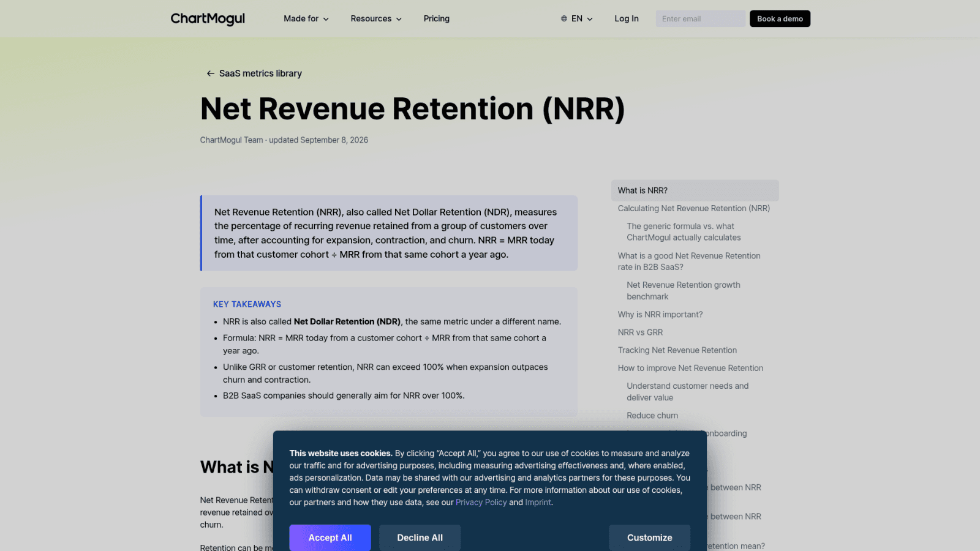Screen dimensions: 980x551
Task: Jump to Reduce churn section
Action: (652, 416)
